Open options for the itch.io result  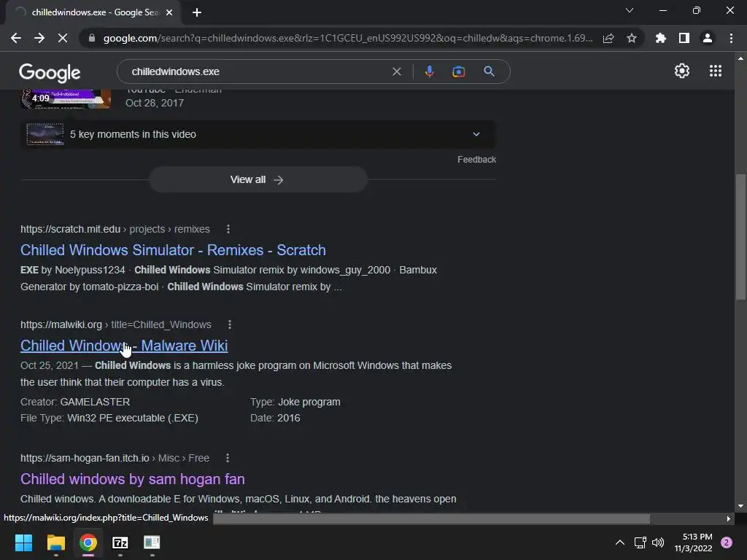pos(228,458)
